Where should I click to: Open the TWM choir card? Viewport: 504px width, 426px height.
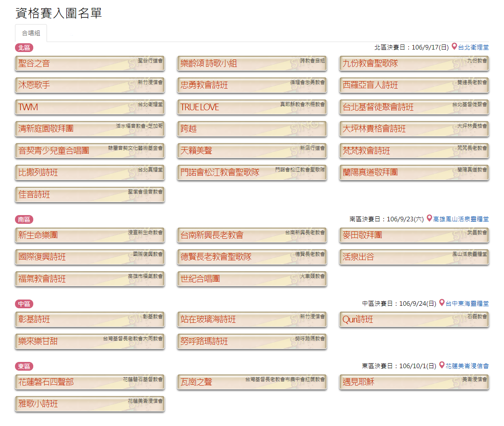(x=90, y=107)
